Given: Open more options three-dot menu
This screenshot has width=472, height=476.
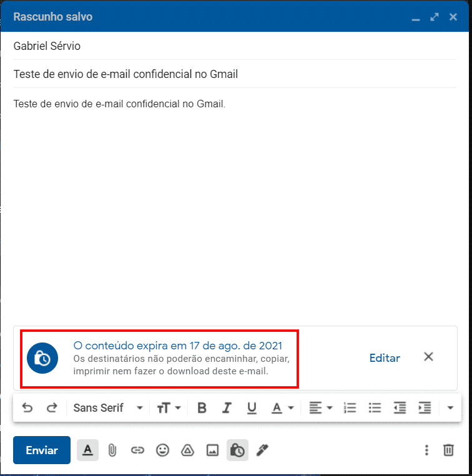Looking at the screenshot, I should (427, 450).
